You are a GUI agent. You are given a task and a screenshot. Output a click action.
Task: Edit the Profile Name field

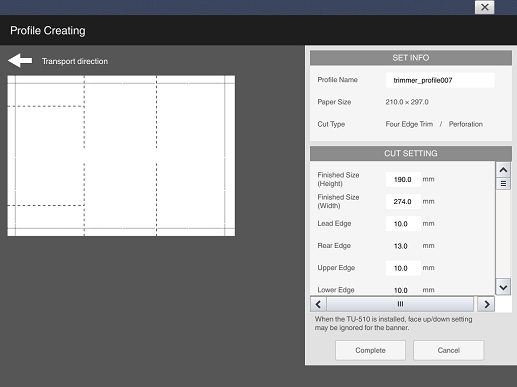point(440,80)
